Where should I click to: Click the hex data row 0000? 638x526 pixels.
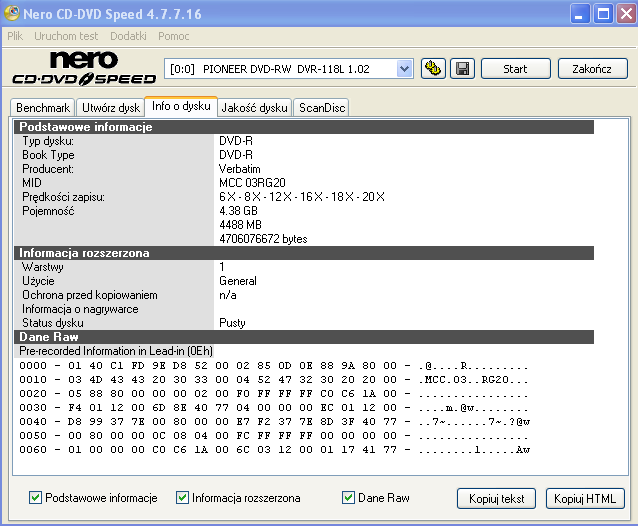pos(273,366)
